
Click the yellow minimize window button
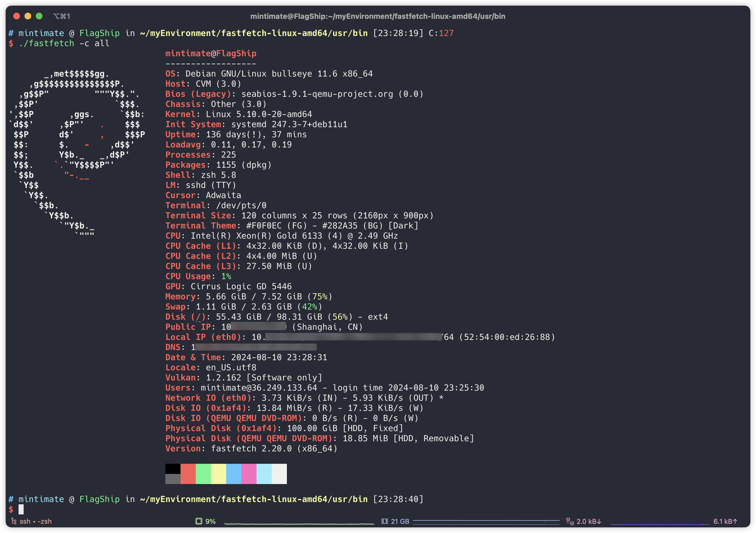(28, 16)
